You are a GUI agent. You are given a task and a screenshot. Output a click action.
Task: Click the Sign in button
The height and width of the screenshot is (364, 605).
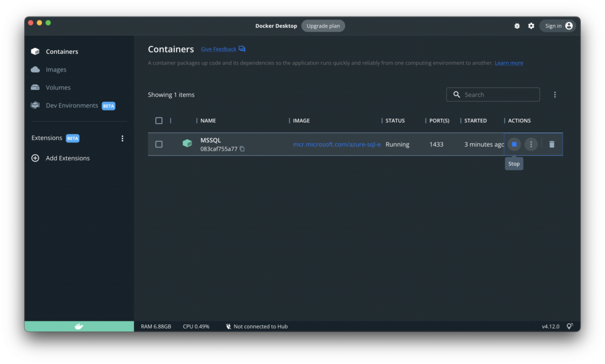click(558, 26)
